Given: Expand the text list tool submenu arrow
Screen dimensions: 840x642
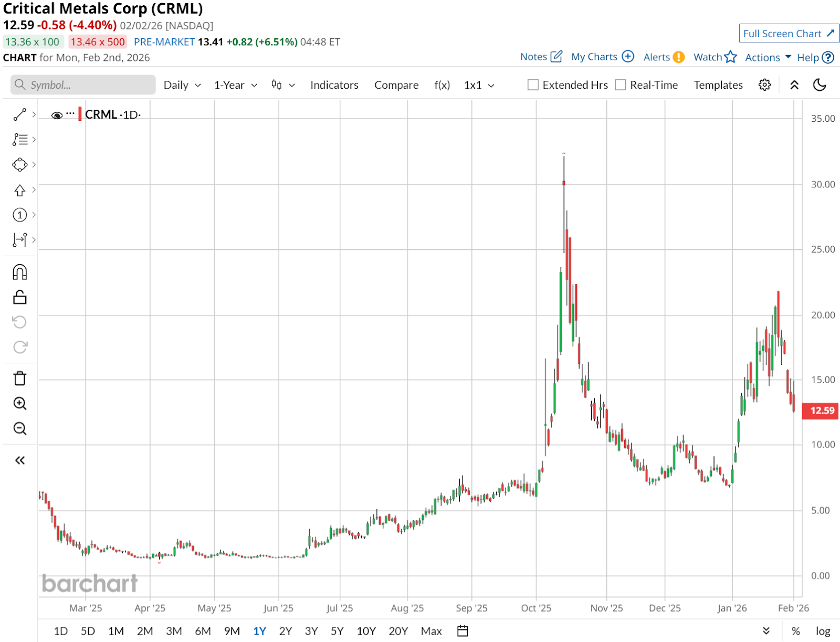Looking at the screenshot, I should click(x=34, y=140).
